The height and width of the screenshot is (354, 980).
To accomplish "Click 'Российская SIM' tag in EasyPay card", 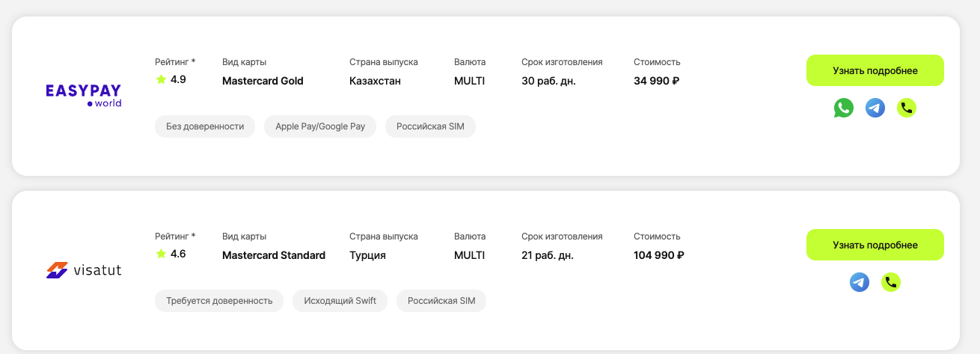I will [x=430, y=126].
